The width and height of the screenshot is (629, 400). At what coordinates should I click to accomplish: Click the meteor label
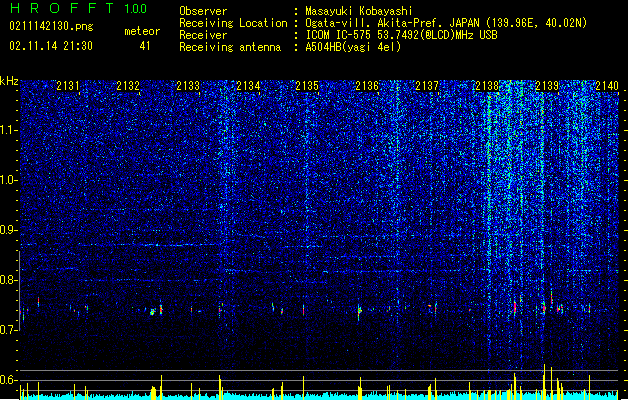pyautogui.click(x=142, y=31)
